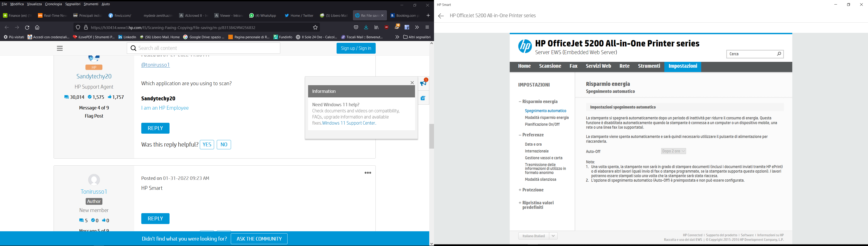
Task: Open the uBlock Origin extension
Action: (x=387, y=27)
